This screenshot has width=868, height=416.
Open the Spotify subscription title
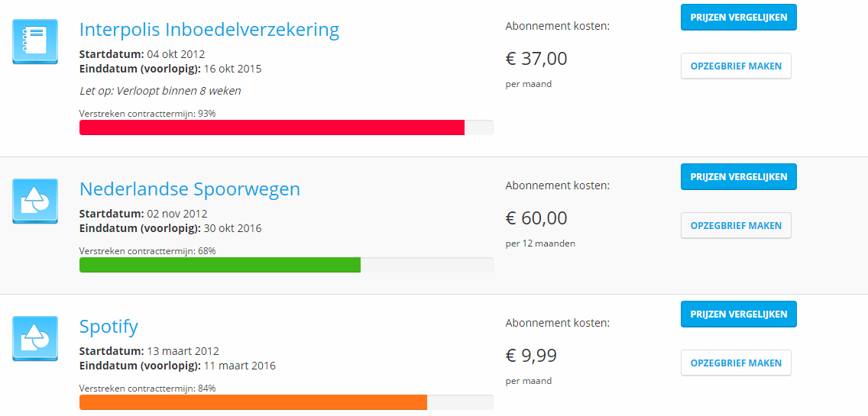[x=108, y=327]
